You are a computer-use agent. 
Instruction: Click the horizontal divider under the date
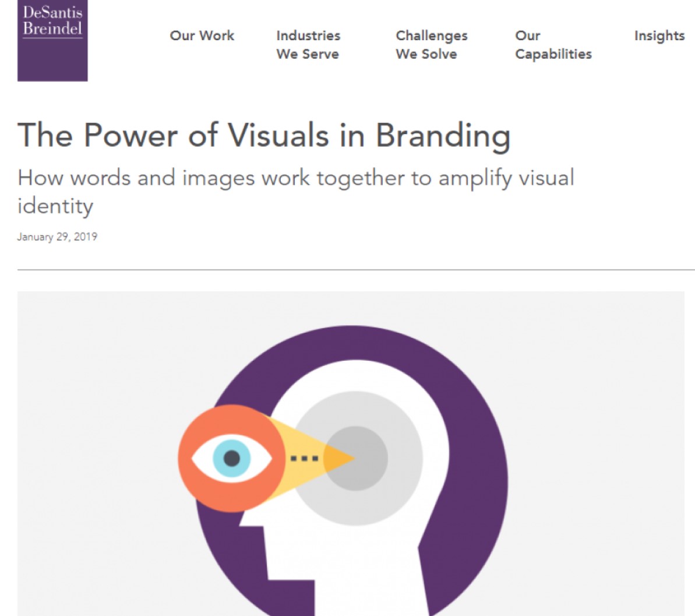click(x=356, y=269)
